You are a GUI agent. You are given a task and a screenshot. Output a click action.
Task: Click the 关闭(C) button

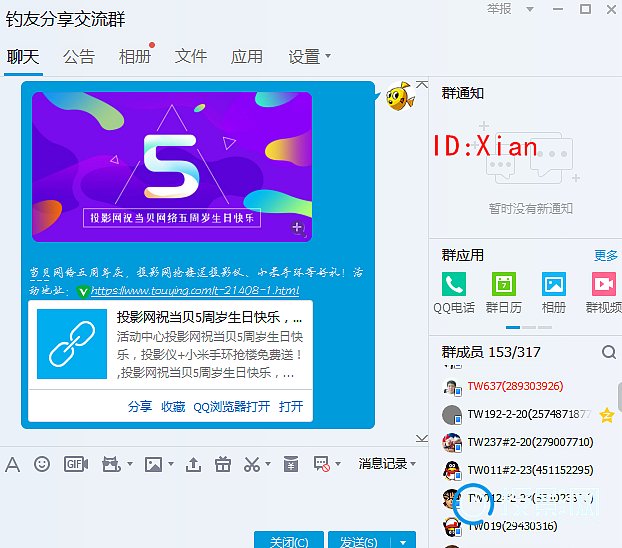tap(289, 540)
